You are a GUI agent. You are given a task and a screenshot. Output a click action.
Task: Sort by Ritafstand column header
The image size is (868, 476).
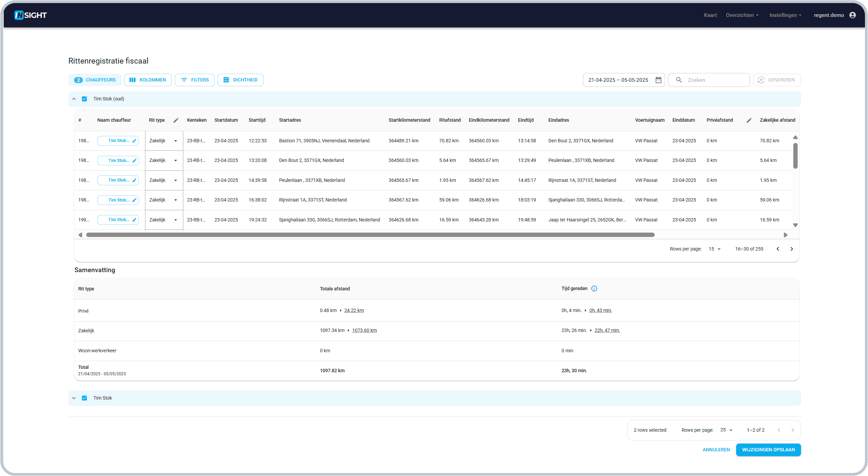click(450, 120)
